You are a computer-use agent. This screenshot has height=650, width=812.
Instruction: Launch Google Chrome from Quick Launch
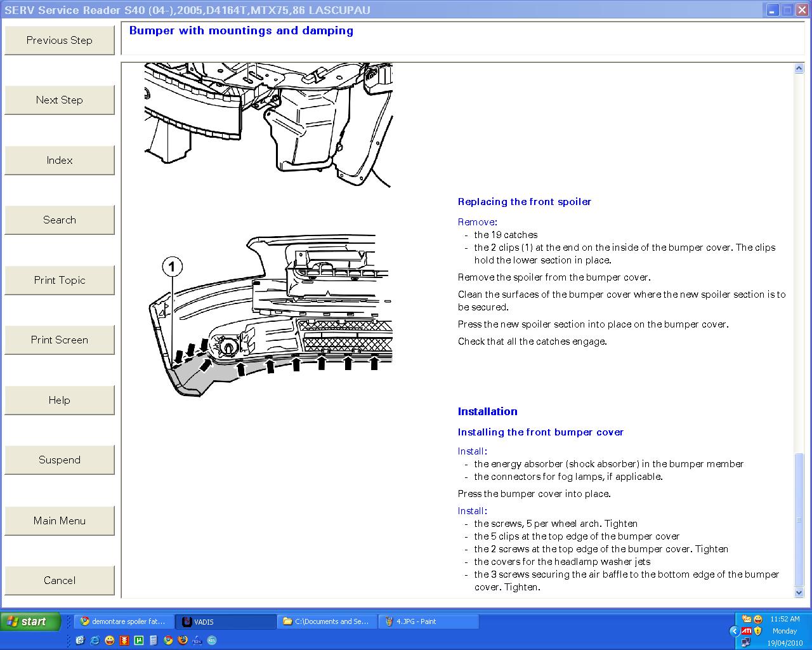tap(168, 640)
